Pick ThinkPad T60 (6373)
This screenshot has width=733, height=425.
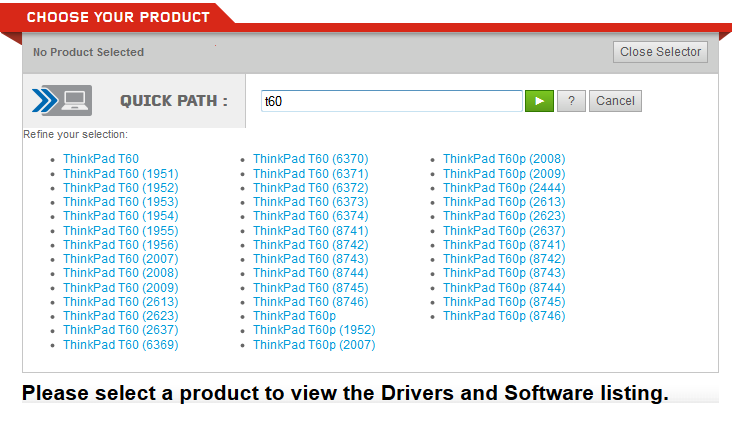click(311, 202)
